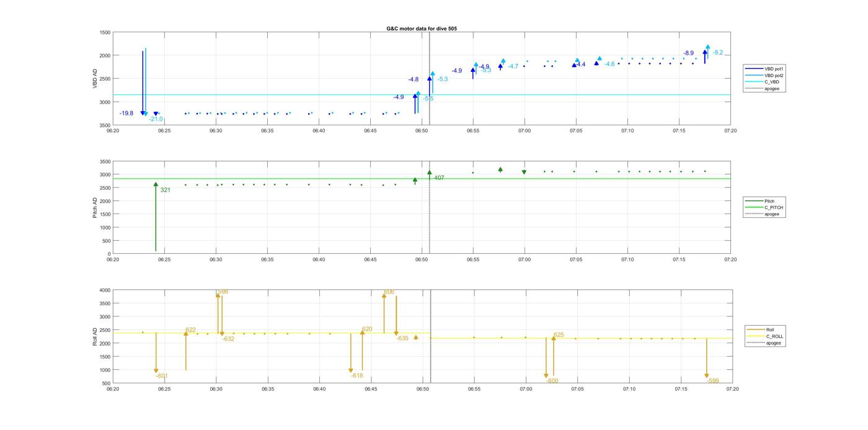Click the "625" roll move label
The image size is (868, 430).
pos(559,335)
